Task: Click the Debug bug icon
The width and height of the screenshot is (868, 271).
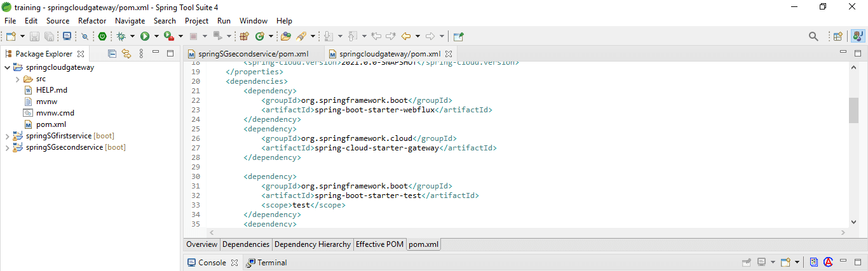Action: [121, 36]
